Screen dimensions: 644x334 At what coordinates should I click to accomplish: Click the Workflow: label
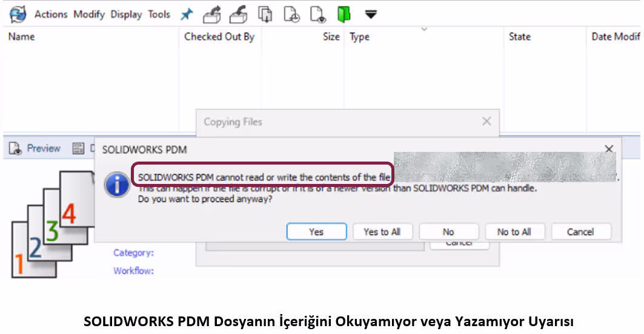tap(133, 271)
